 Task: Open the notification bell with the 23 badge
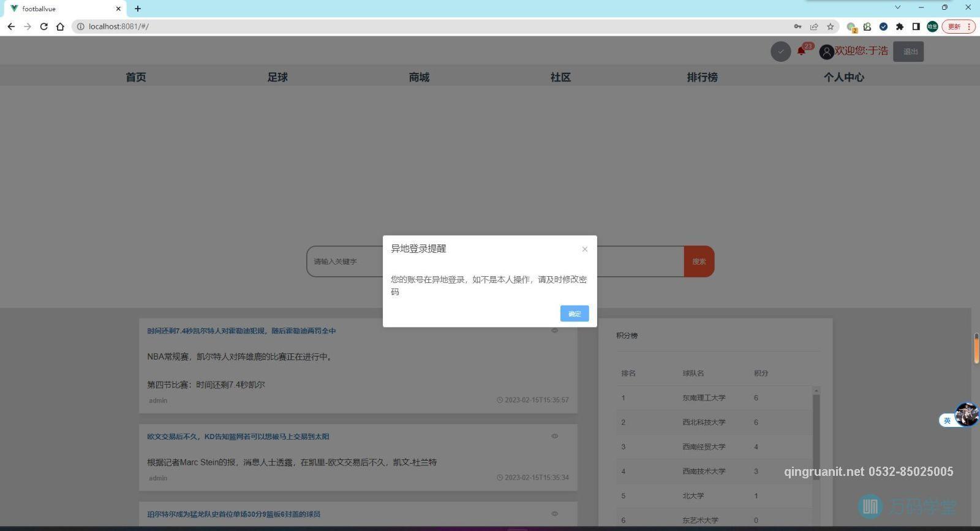pyautogui.click(x=801, y=51)
